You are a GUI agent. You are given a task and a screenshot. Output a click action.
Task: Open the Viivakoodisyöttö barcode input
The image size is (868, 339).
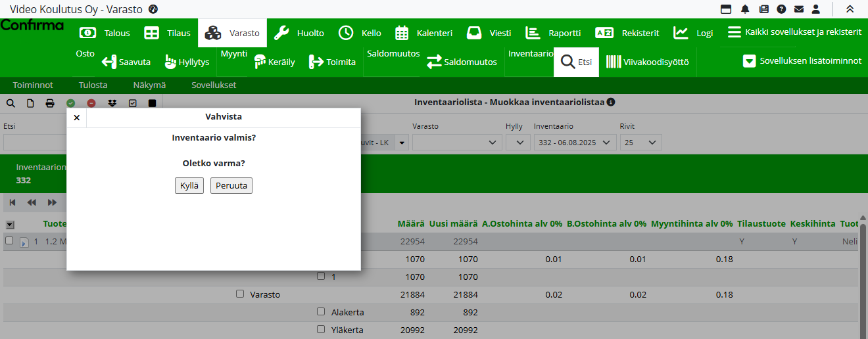647,62
